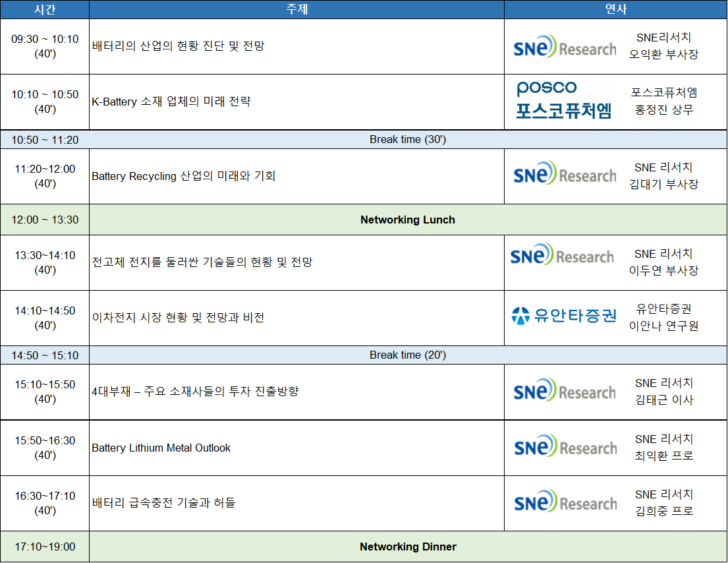Click the 연사 column header
The width and height of the screenshot is (728, 563).
click(615, 9)
